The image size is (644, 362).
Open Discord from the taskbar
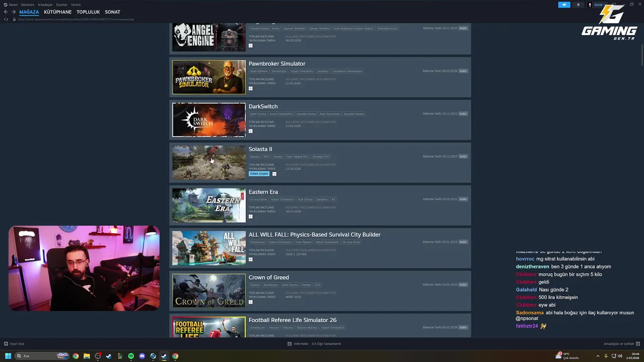click(142, 356)
